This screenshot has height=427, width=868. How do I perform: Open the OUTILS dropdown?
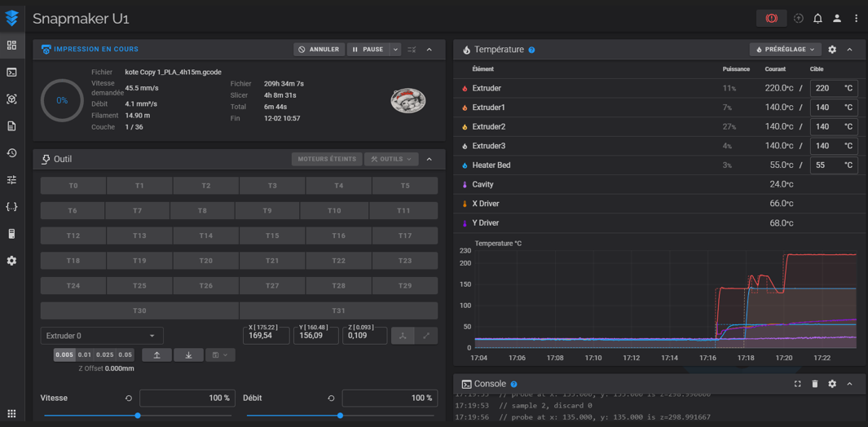[x=391, y=159]
